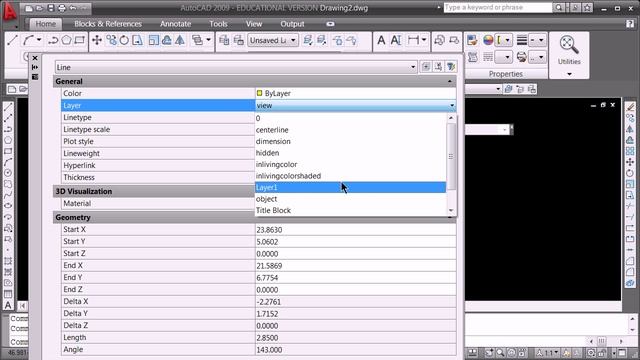The image size is (640, 360).
Task: Click the Help question mark icon
Action: tap(630, 24)
